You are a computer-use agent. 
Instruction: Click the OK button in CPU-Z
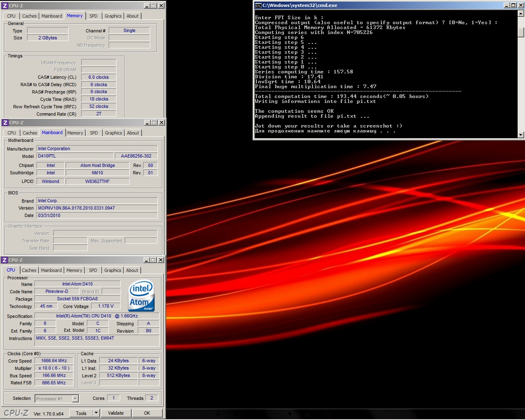tap(147, 413)
